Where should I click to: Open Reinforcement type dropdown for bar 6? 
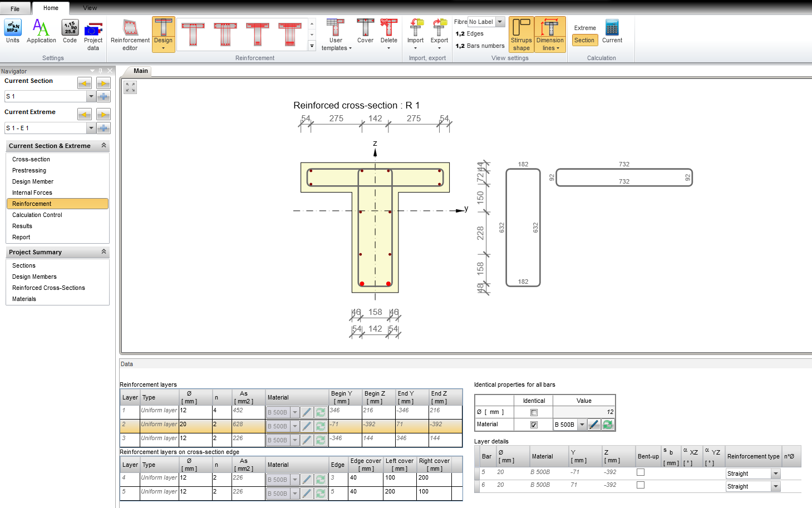tap(776, 486)
